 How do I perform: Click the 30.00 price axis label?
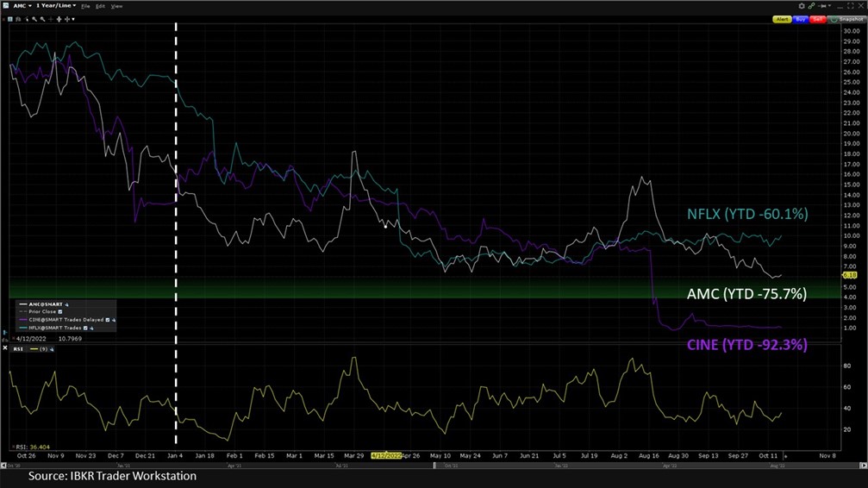click(851, 31)
